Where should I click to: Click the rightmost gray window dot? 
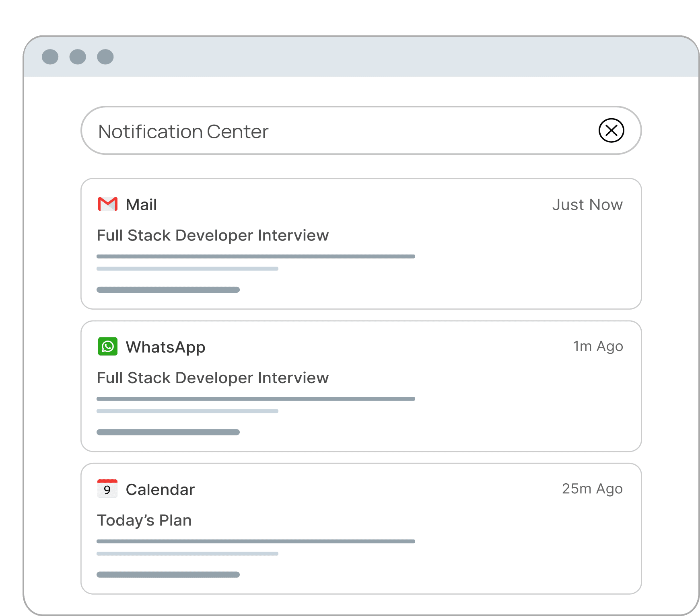[x=105, y=57]
